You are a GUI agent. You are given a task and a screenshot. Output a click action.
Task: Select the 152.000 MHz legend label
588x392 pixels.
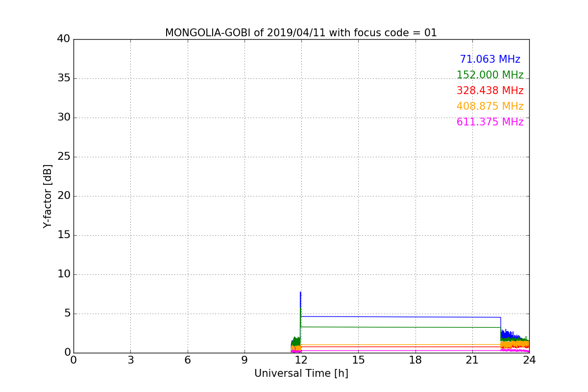[490, 75]
